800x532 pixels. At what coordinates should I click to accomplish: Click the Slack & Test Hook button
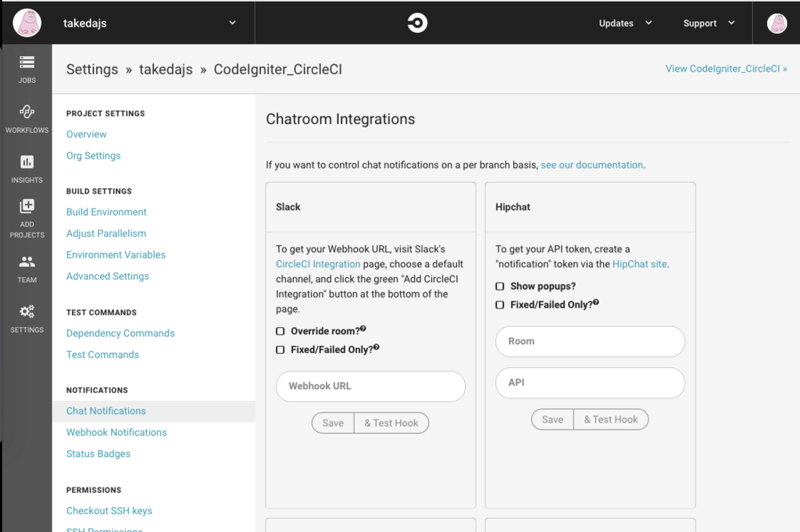[x=391, y=423]
